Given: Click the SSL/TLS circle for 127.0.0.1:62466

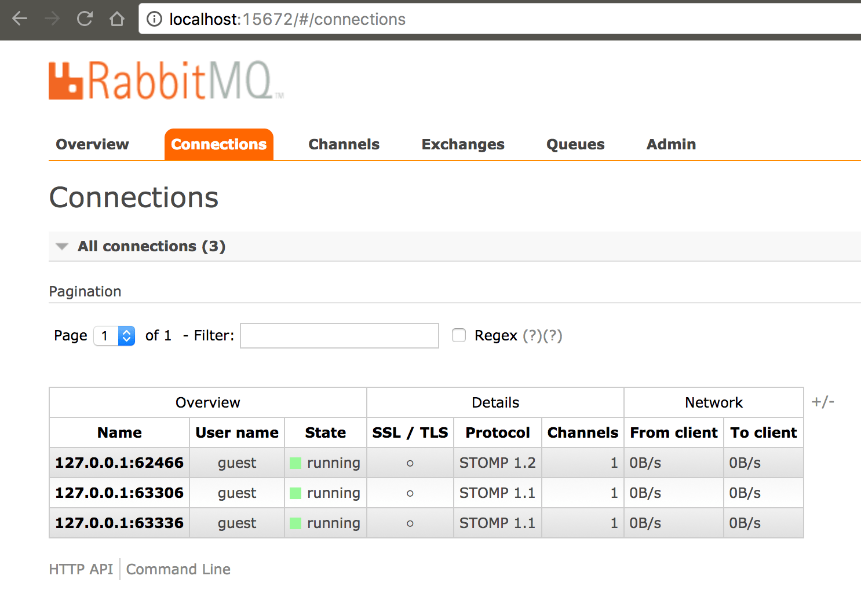Looking at the screenshot, I should tap(410, 463).
